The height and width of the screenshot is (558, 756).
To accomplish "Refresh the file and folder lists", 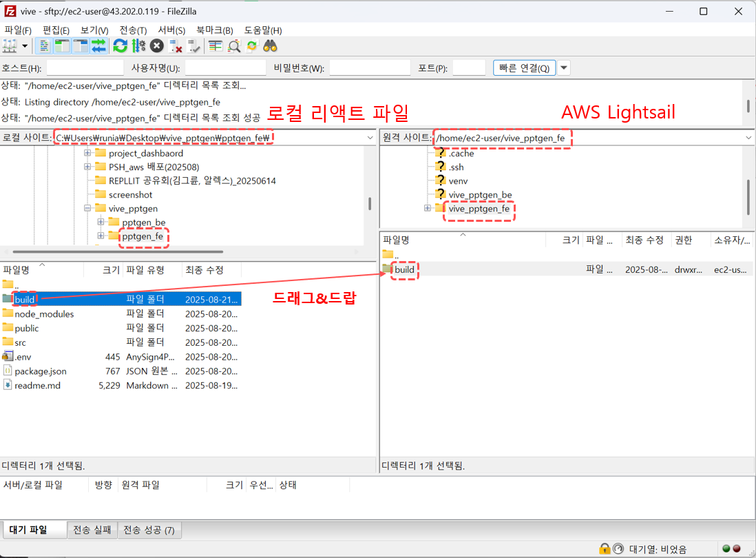I will pyautogui.click(x=120, y=46).
